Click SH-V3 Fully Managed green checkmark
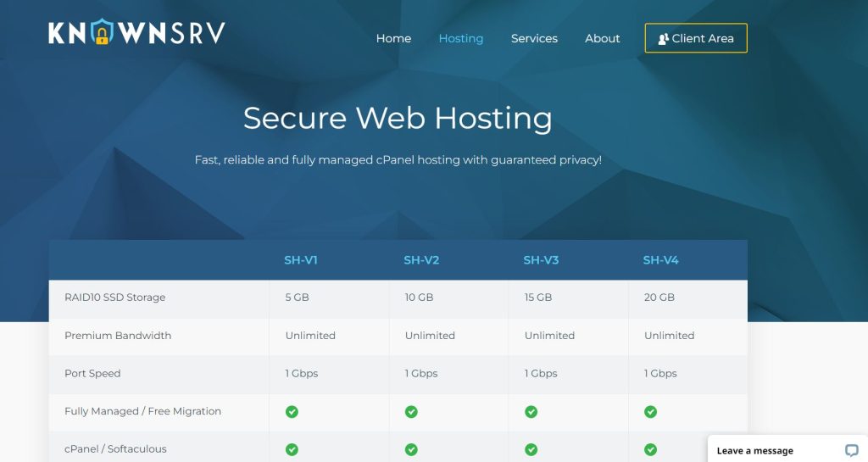The width and height of the screenshot is (868, 462). tap(531, 412)
